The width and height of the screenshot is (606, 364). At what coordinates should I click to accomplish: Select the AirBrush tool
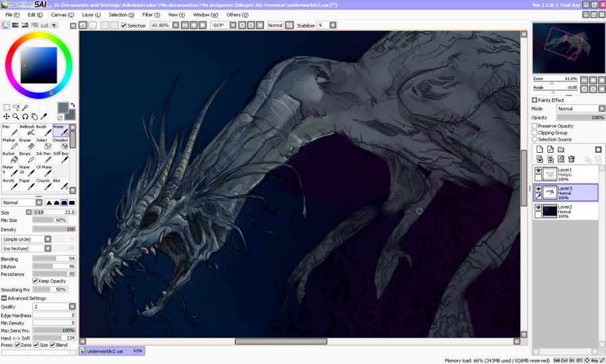click(x=27, y=131)
